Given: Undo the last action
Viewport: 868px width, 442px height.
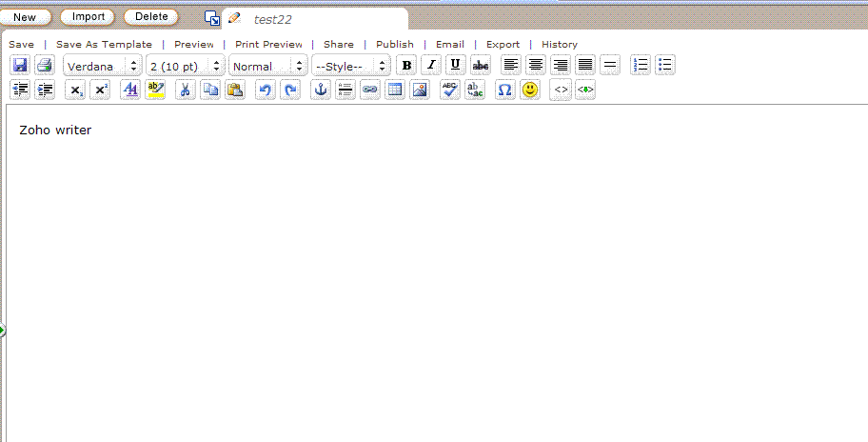Looking at the screenshot, I should (266, 90).
